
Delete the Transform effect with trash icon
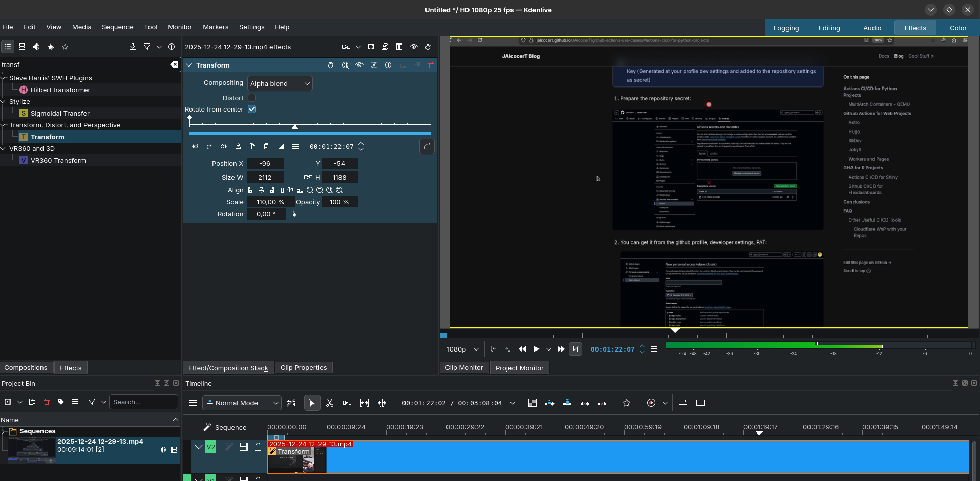pyautogui.click(x=431, y=65)
